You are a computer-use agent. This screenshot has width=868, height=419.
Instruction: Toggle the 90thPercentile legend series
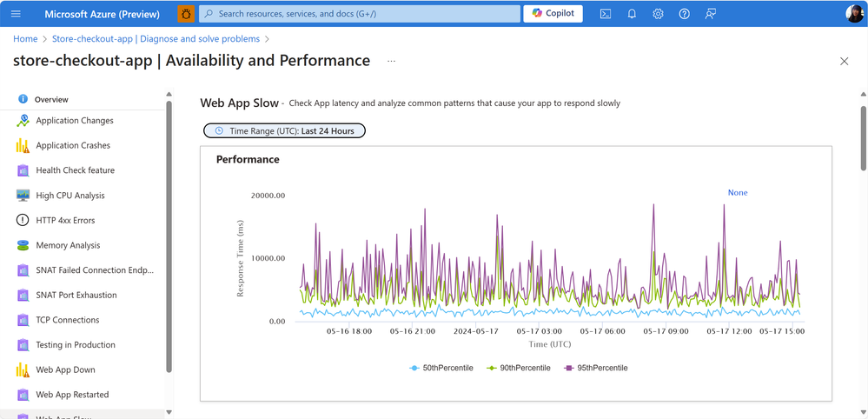point(518,368)
